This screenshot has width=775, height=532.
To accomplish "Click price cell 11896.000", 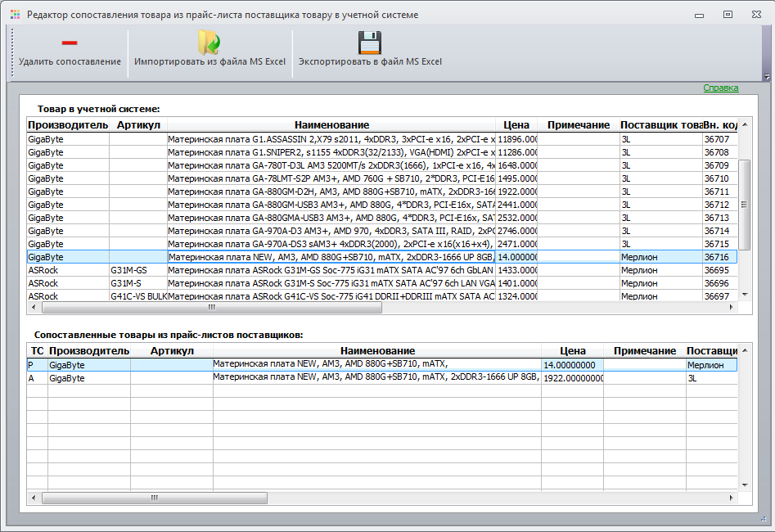I will point(516,139).
